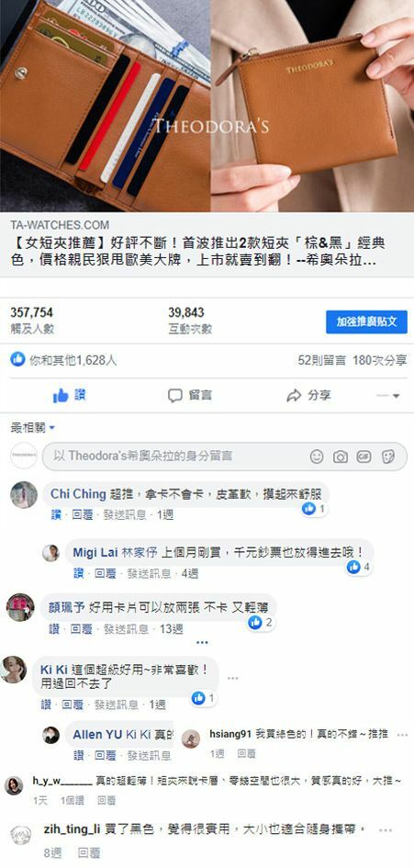Open the like reaction count on Migi Lai's comment
Image resolution: width=414 pixels, height=868 pixels.
[358, 567]
